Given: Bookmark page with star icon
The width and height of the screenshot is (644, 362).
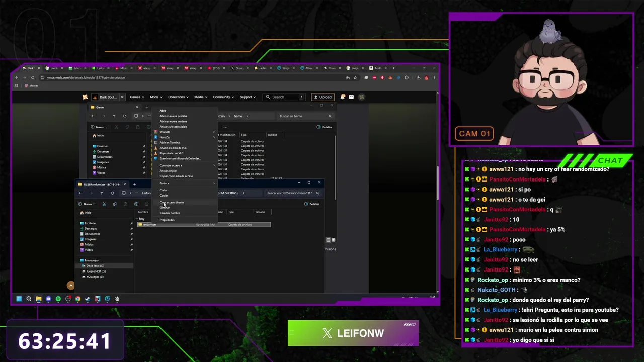Looking at the screenshot, I should (355, 77).
